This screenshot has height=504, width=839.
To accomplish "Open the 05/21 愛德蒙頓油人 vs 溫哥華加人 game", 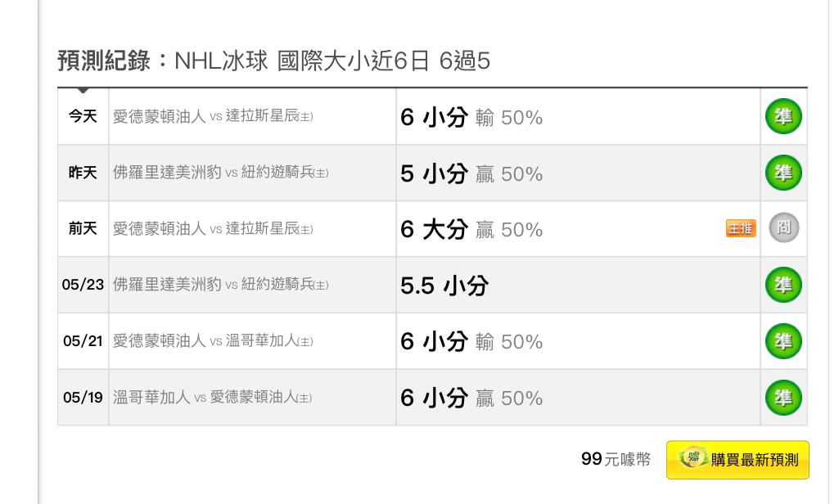I will pyautogui.click(x=213, y=341).
